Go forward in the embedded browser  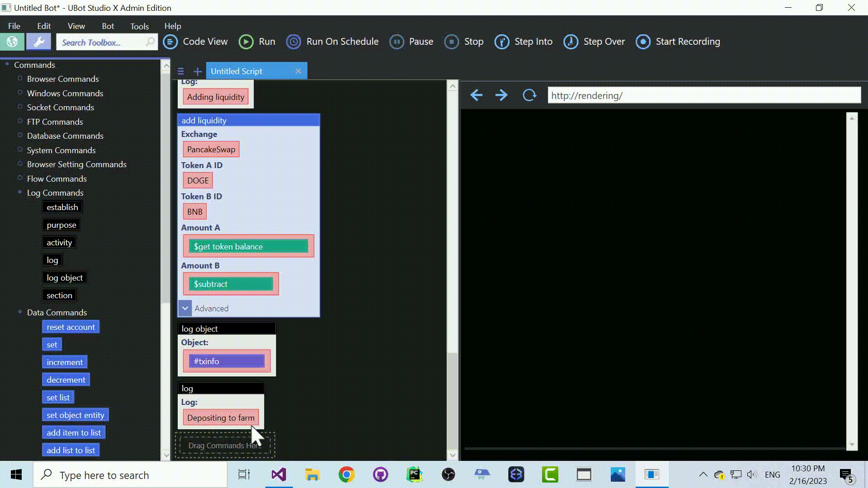coord(501,95)
